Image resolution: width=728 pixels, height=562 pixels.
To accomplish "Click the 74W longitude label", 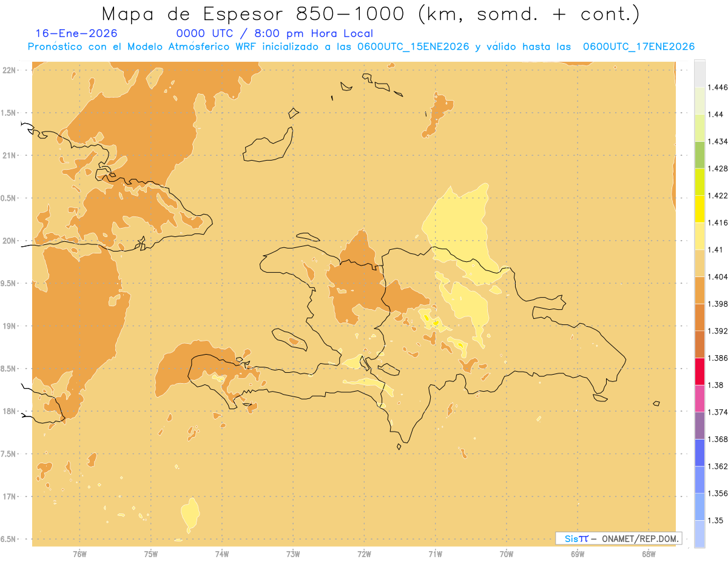I will (222, 554).
